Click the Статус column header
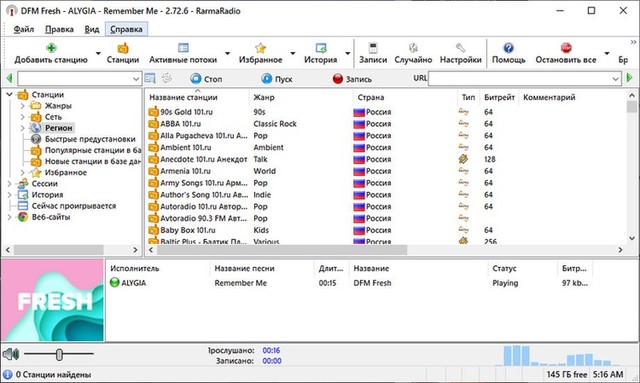This screenshot has height=383, width=640. click(x=523, y=268)
